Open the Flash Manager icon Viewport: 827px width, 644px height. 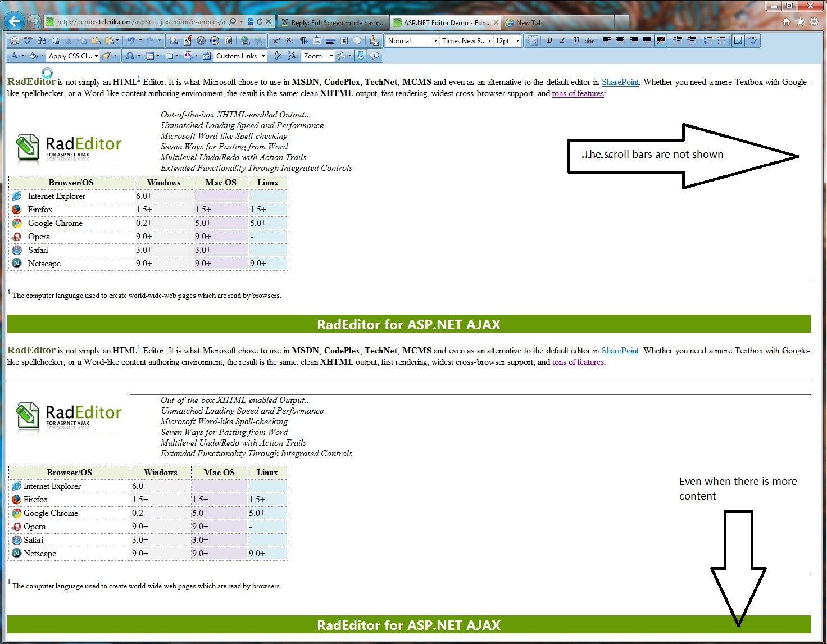[x=201, y=40]
